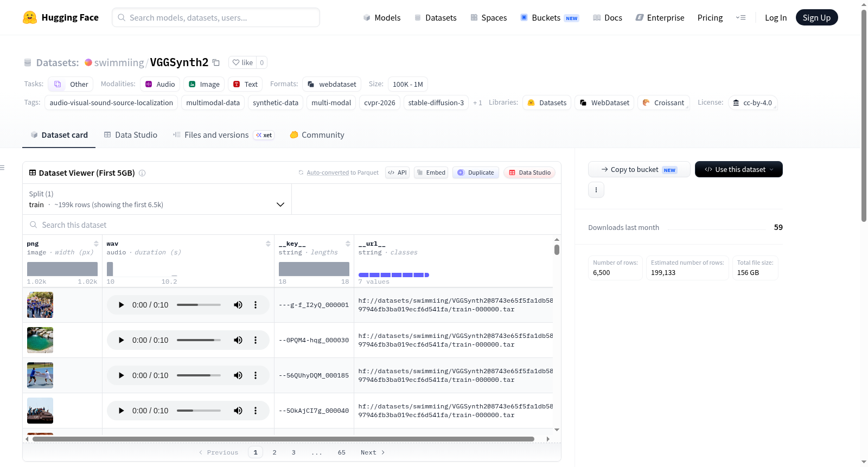Open audio options for row --0PQM4-hqg_000030
The height and width of the screenshot is (467, 868).
pos(256,340)
